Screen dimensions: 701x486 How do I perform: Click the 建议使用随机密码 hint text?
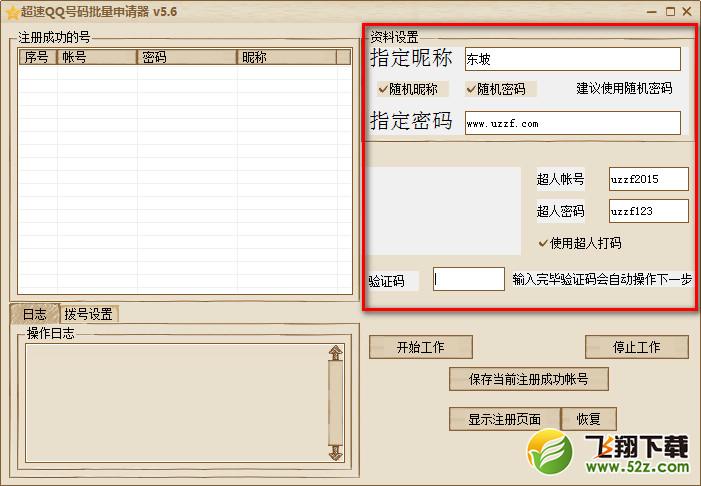[x=624, y=88]
